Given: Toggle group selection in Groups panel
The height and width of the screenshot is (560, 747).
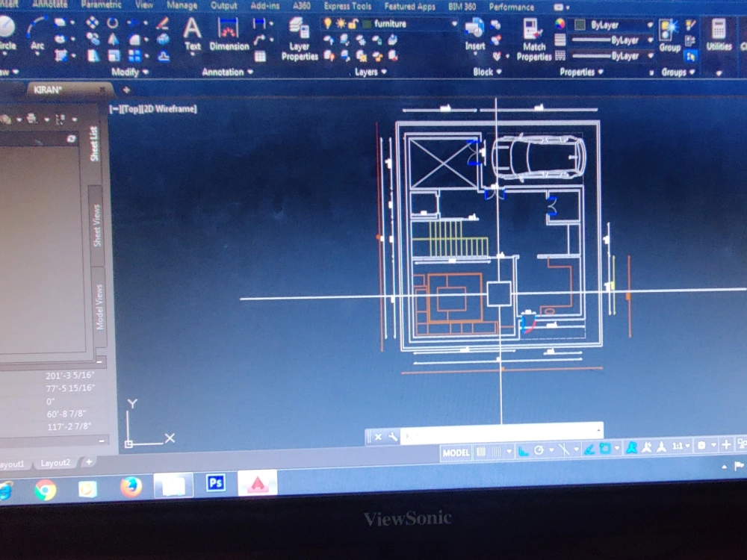Looking at the screenshot, I should [690, 57].
